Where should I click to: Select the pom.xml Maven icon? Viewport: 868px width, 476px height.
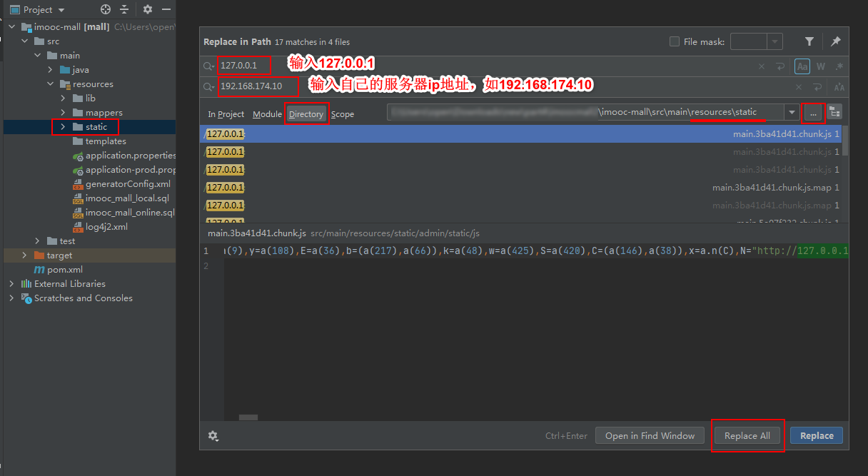tap(40, 270)
